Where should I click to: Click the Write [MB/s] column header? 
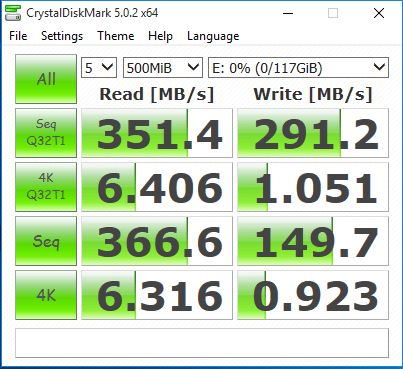pos(313,94)
